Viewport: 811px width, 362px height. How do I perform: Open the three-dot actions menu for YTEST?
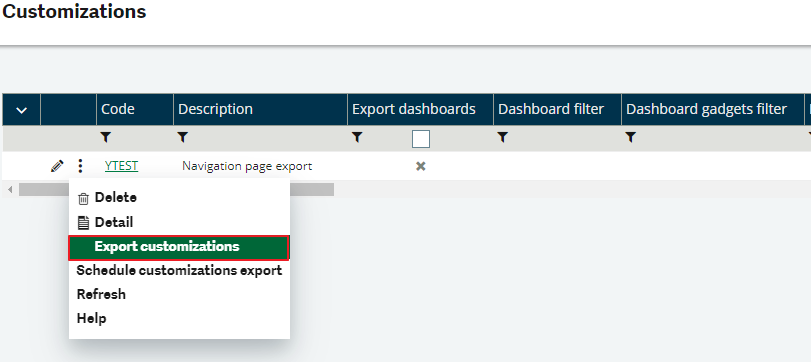click(x=80, y=166)
